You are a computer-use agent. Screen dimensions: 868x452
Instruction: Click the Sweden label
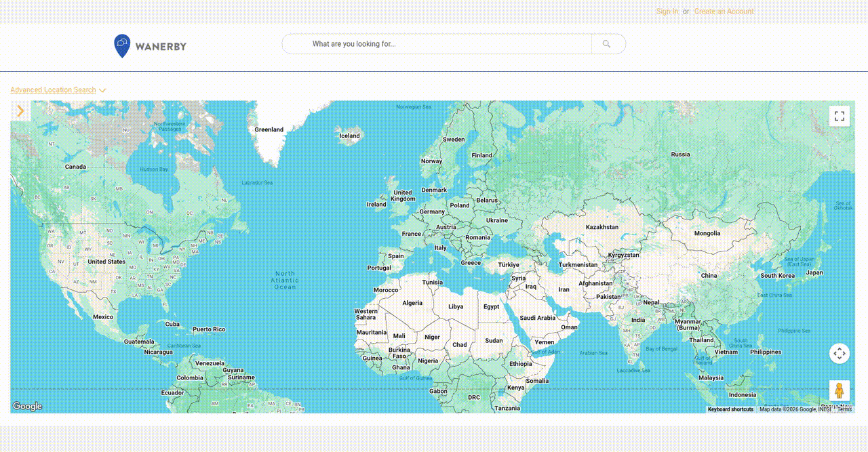(454, 140)
